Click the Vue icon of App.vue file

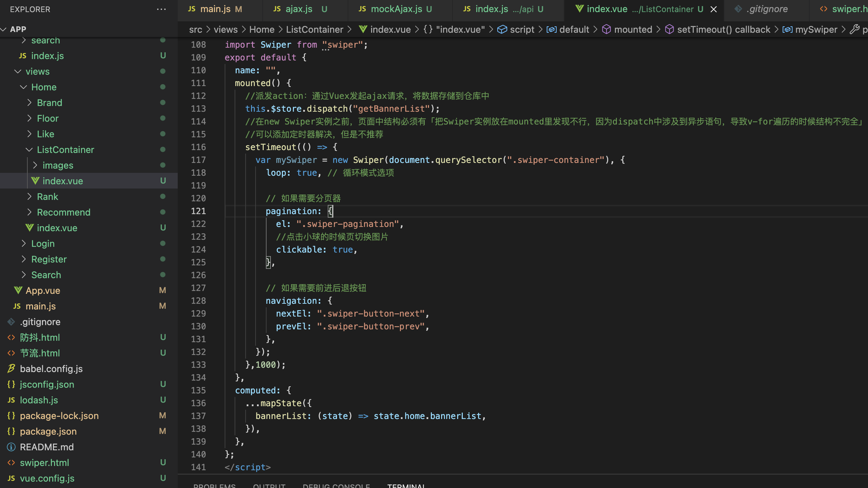point(18,291)
